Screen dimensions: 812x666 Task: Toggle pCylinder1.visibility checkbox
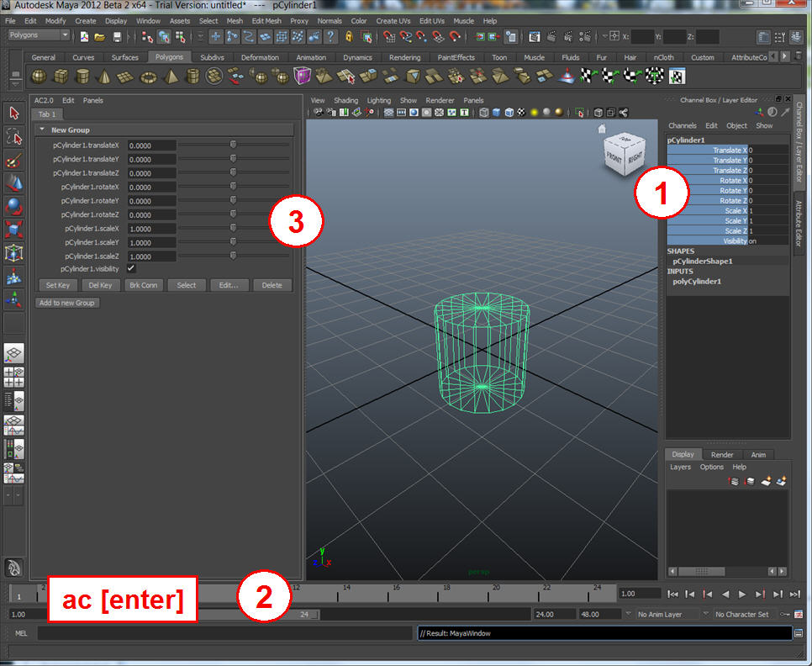click(131, 268)
